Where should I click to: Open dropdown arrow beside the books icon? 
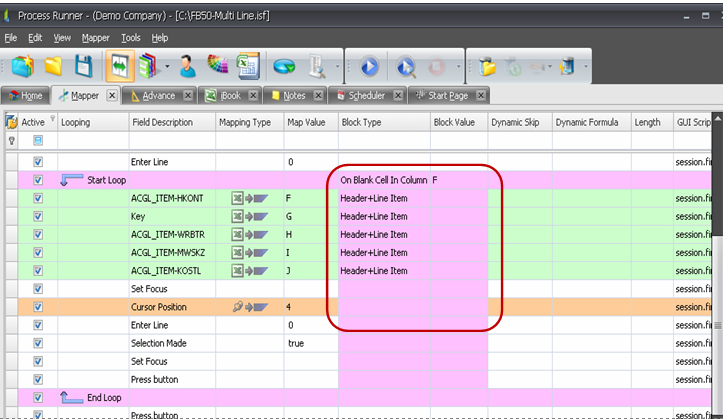coord(167,68)
